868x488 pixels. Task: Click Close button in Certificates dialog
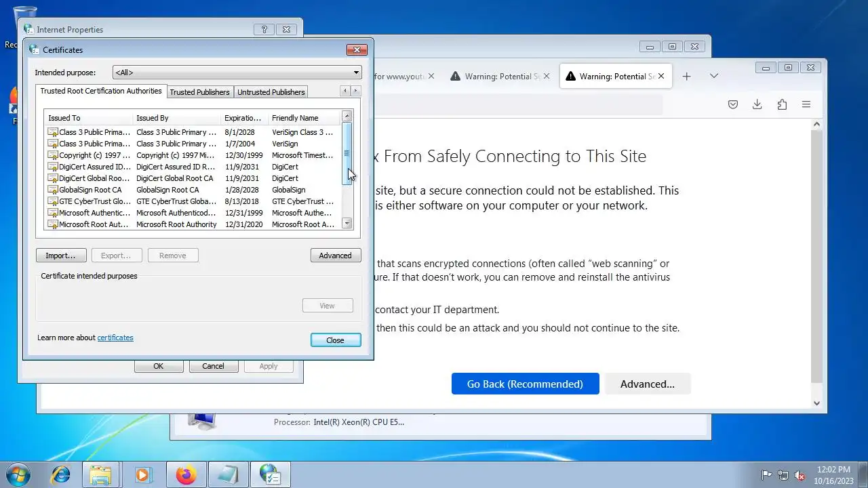tap(336, 340)
